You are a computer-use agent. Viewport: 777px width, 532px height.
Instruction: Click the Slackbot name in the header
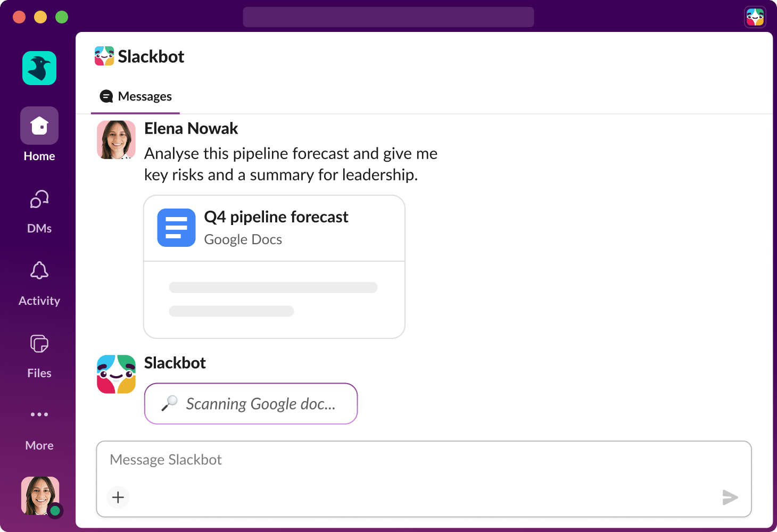[x=152, y=56]
